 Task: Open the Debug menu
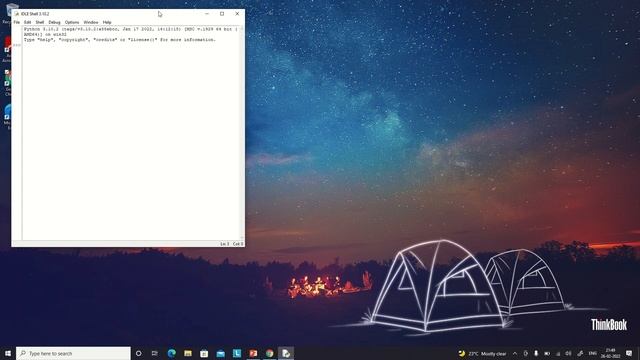[x=54, y=22]
